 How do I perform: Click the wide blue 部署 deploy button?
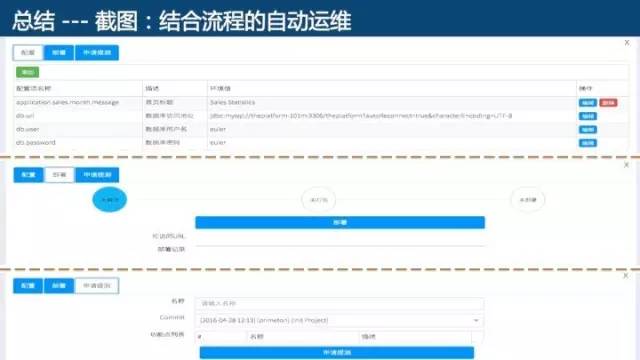340,222
